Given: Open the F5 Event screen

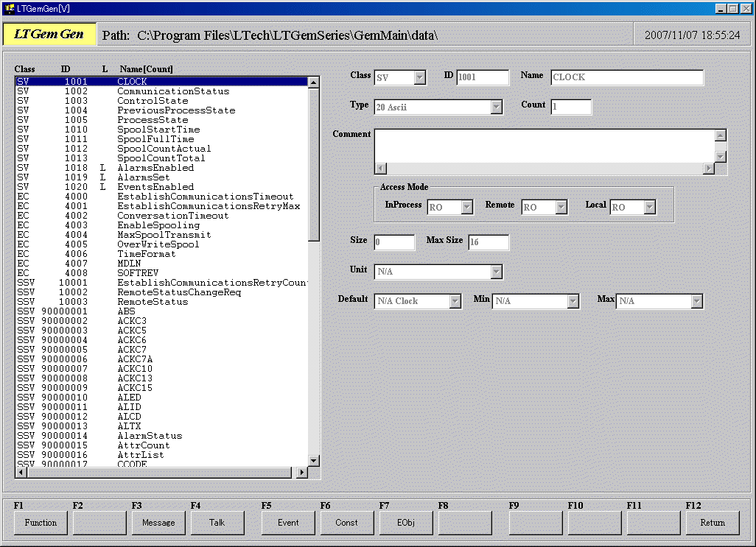Looking at the screenshot, I should click(x=288, y=523).
